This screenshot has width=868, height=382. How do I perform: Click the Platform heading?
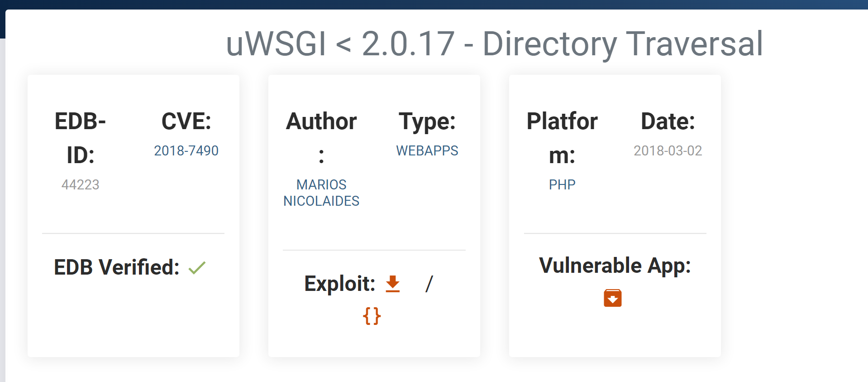tap(562, 138)
